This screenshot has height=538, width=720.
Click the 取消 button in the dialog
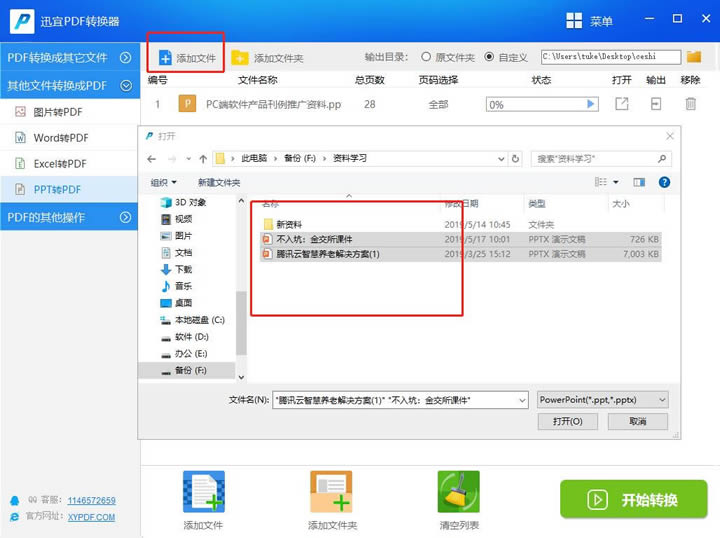pyautogui.click(x=637, y=421)
